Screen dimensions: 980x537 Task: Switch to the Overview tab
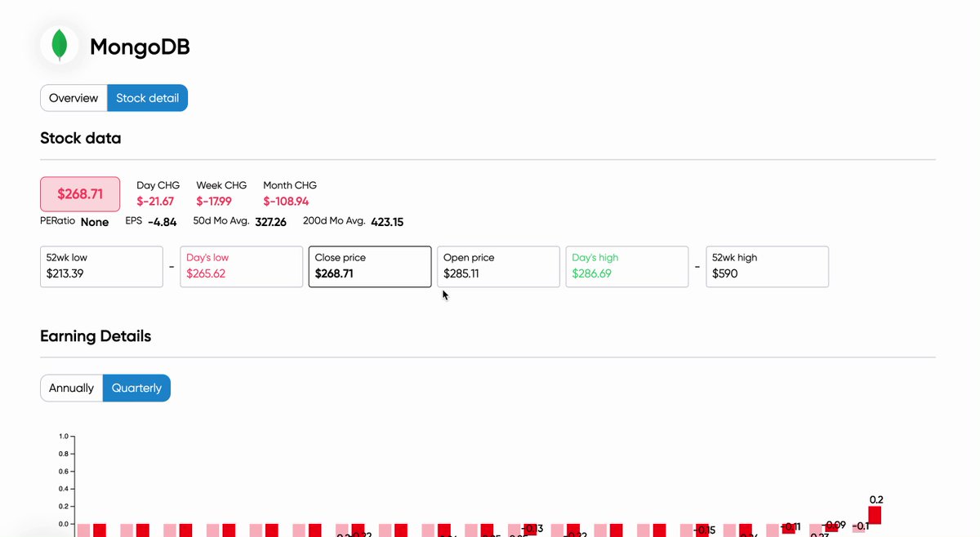click(73, 98)
